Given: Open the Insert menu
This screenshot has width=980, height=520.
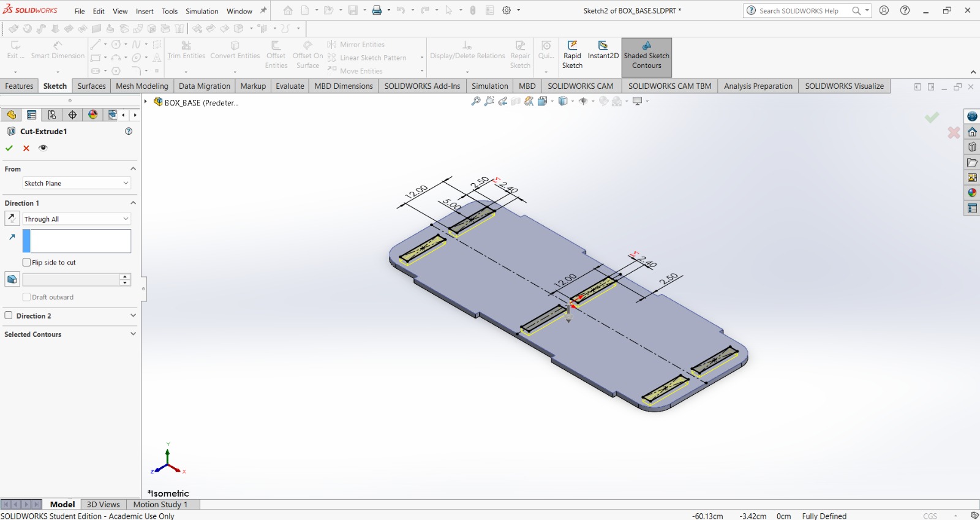Looking at the screenshot, I should coord(145,11).
